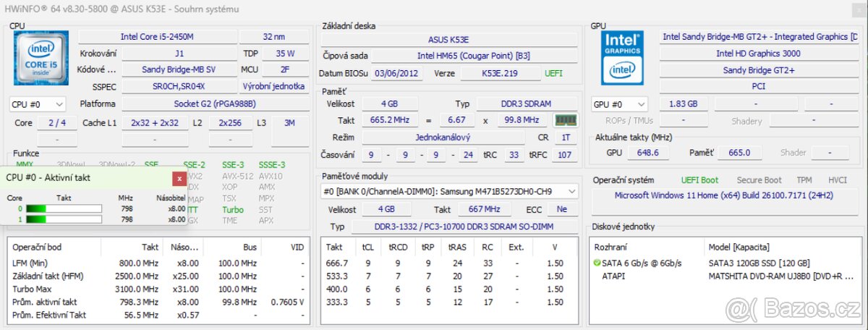Image resolution: width=868 pixels, height=330 pixels.
Task: Click the 2F MCU value
Action: (285, 70)
